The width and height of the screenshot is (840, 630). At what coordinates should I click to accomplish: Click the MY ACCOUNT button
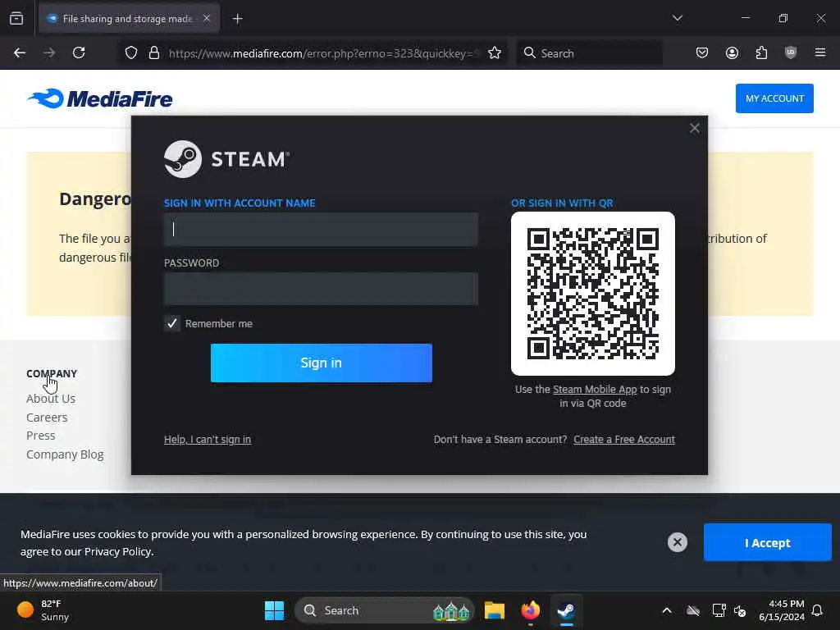coord(774,98)
